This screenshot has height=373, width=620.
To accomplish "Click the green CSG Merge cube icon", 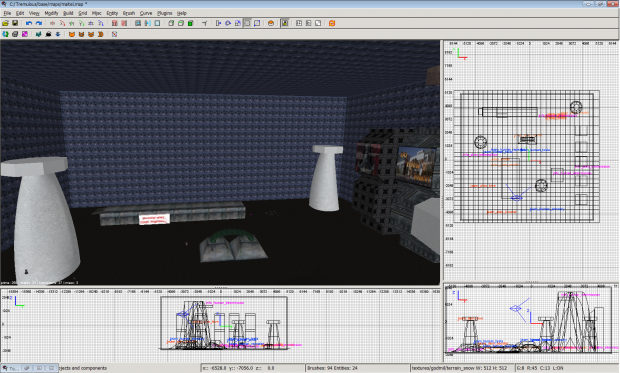I will pyautogui.click(x=190, y=23).
